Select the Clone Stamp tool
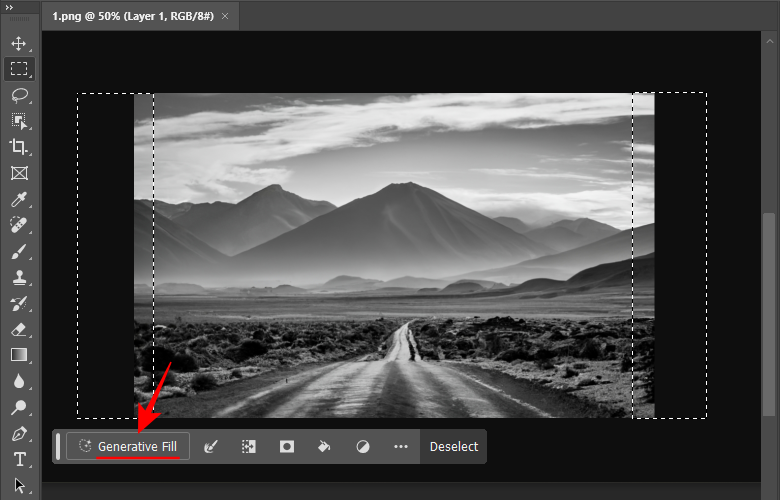780x500 pixels. 19,277
